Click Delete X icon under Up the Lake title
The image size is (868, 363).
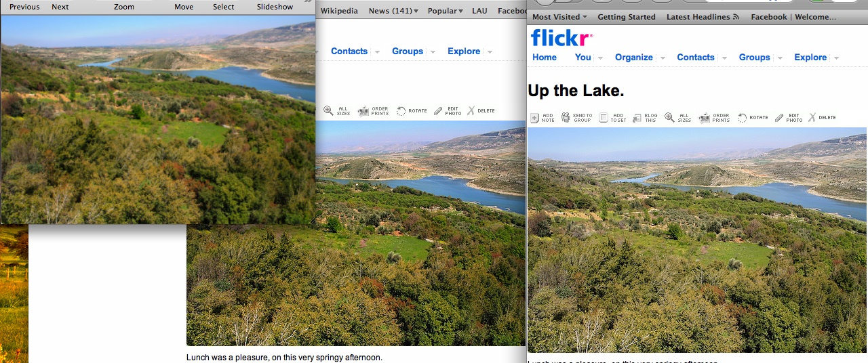(812, 118)
